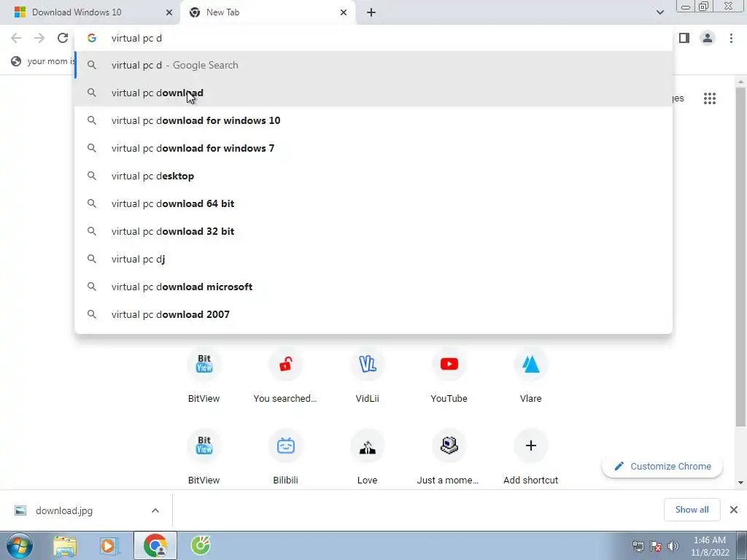Open the 'You searched...' shortcut

point(285,376)
